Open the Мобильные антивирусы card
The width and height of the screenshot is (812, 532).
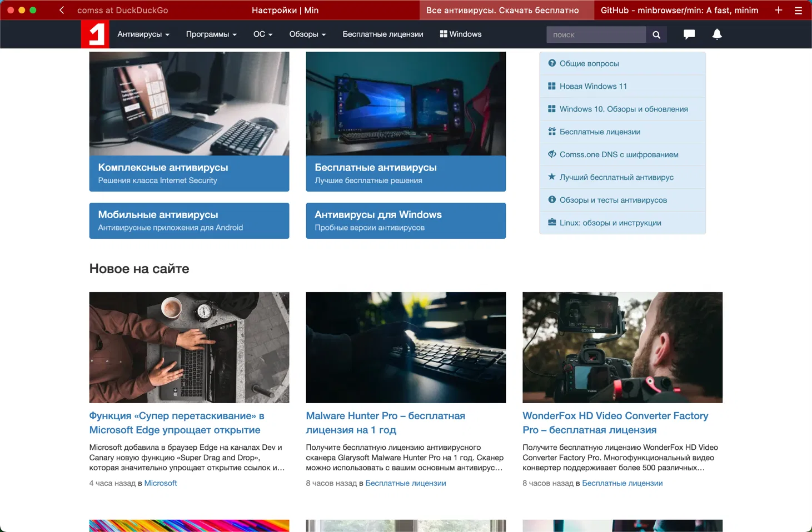pyautogui.click(x=189, y=220)
